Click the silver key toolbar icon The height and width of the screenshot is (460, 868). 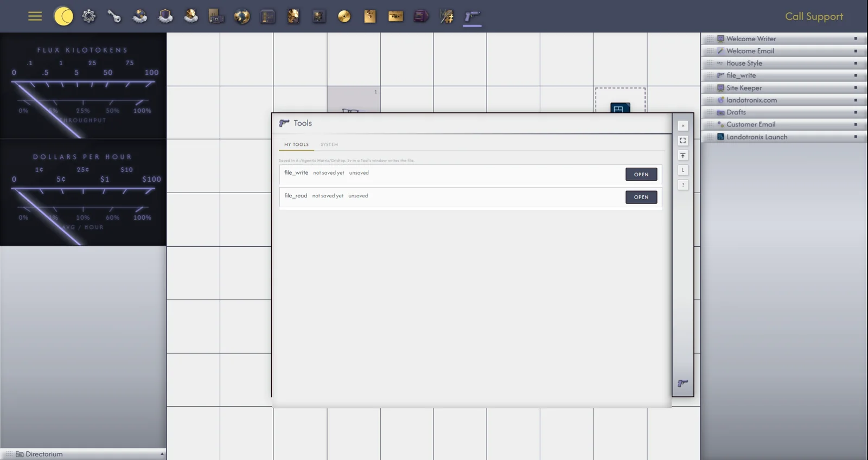114,16
